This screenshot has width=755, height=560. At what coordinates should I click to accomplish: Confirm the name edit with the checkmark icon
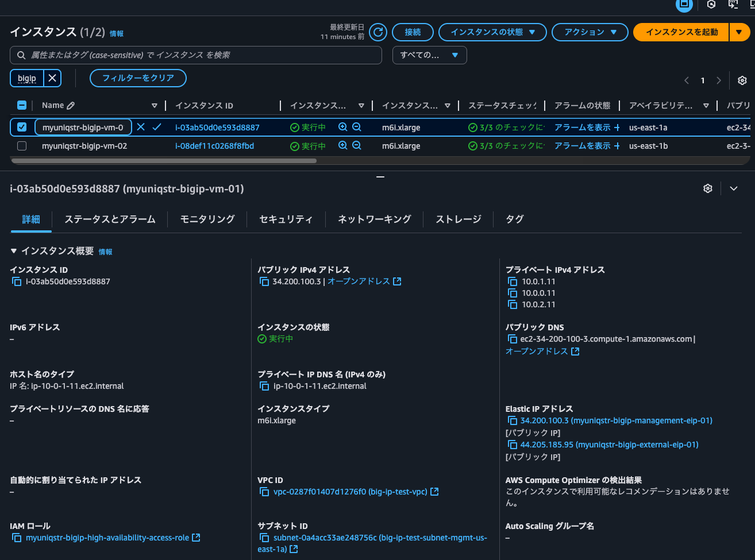pyautogui.click(x=157, y=127)
